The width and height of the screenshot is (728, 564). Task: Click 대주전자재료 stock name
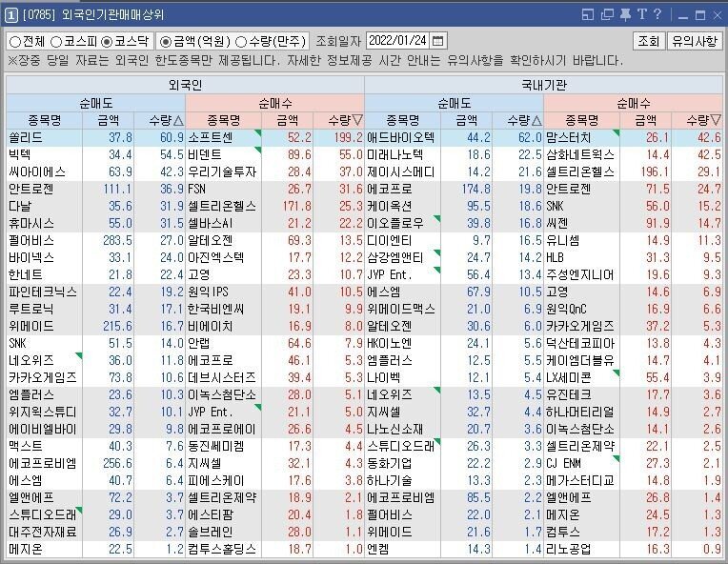(43, 532)
